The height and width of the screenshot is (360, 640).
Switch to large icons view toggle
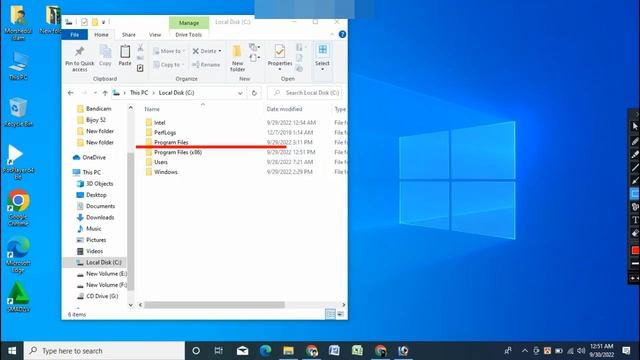[x=340, y=314]
